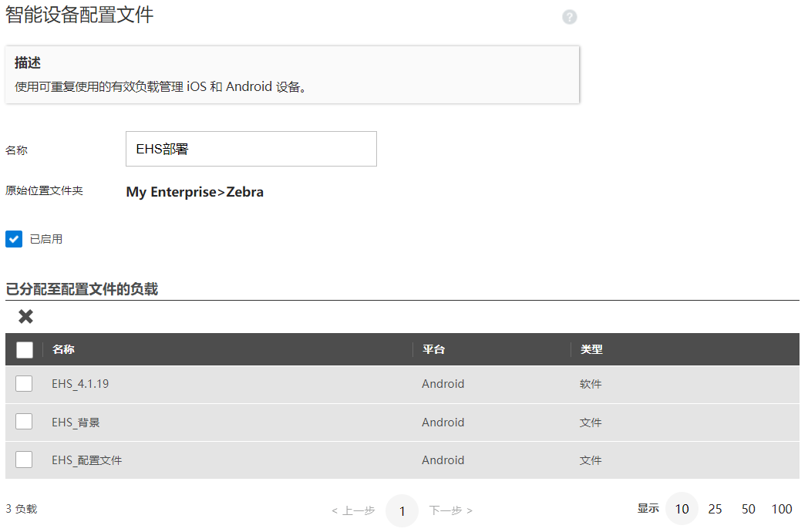Sort by the 类型 column header
The image size is (808, 532).
coord(591,349)
